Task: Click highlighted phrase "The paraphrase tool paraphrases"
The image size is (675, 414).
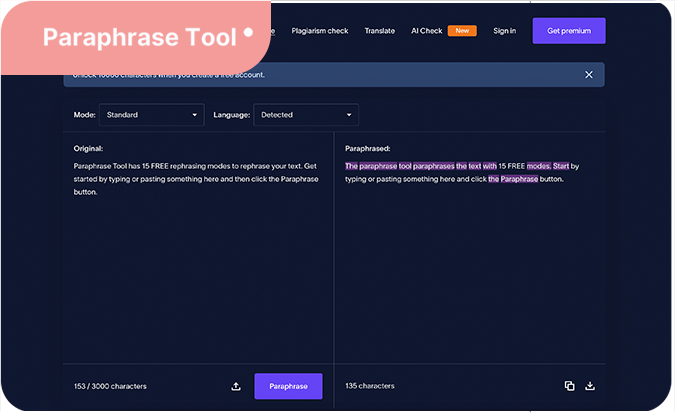Action: (x=399, y=166)
